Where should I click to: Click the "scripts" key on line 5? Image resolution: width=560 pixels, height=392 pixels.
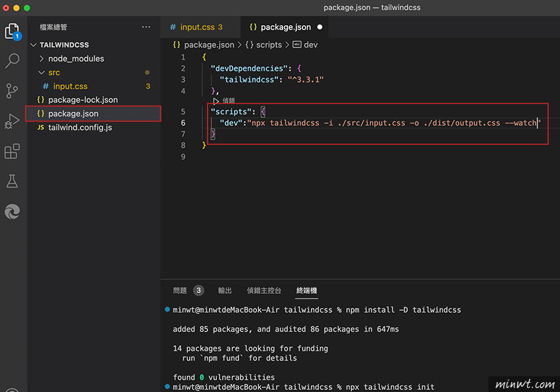coord(231,112)
